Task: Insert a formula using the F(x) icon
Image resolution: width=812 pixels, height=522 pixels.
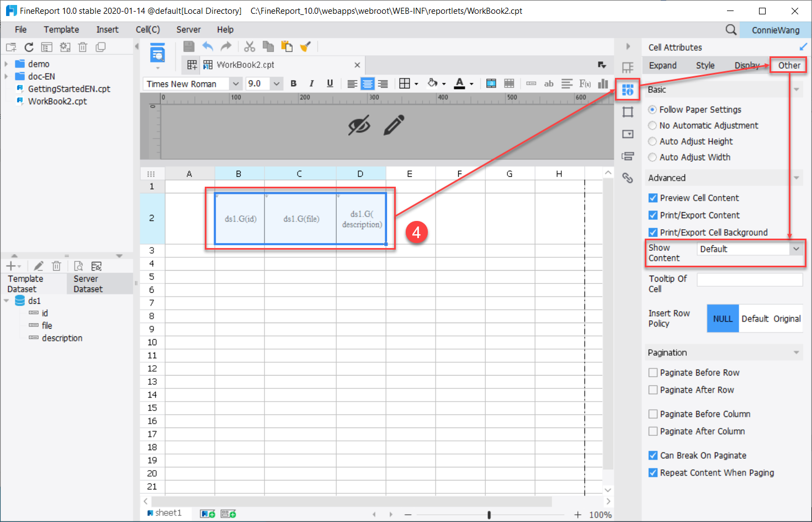Action: point(585,84)
